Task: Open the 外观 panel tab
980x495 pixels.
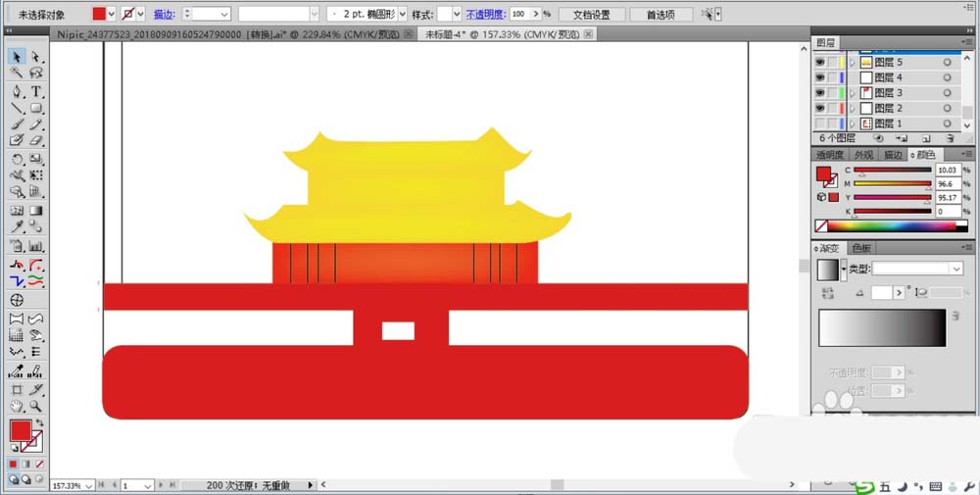Action: [863, 154]
